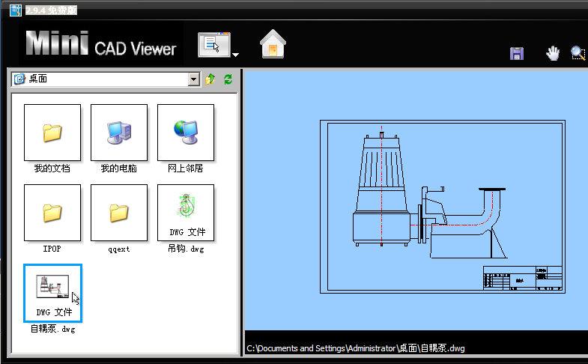This screenshot has width=588, height=364.
Task: Select the Zoom magnifier tool
Action: [578, 53]
